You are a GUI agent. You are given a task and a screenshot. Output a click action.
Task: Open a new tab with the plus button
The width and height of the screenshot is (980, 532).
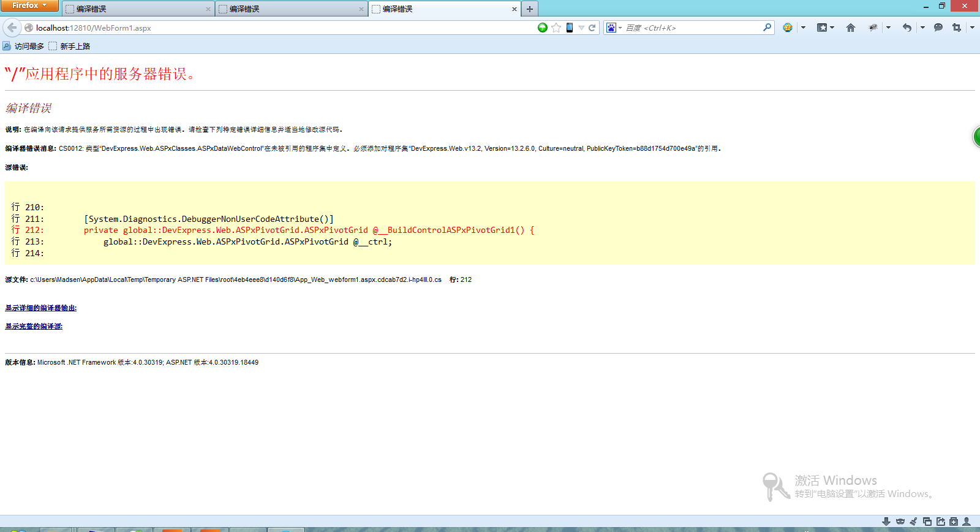click(530, 9)
